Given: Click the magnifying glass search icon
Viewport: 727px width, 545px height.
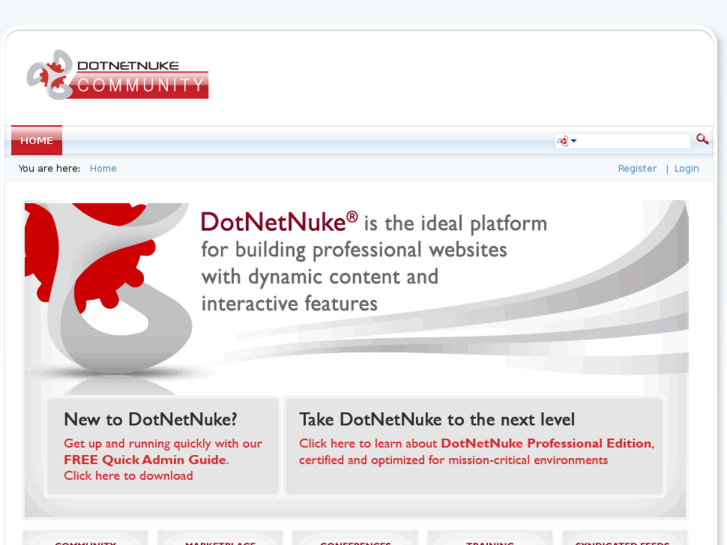Looking at the screenshot, I should coord(702,139).
